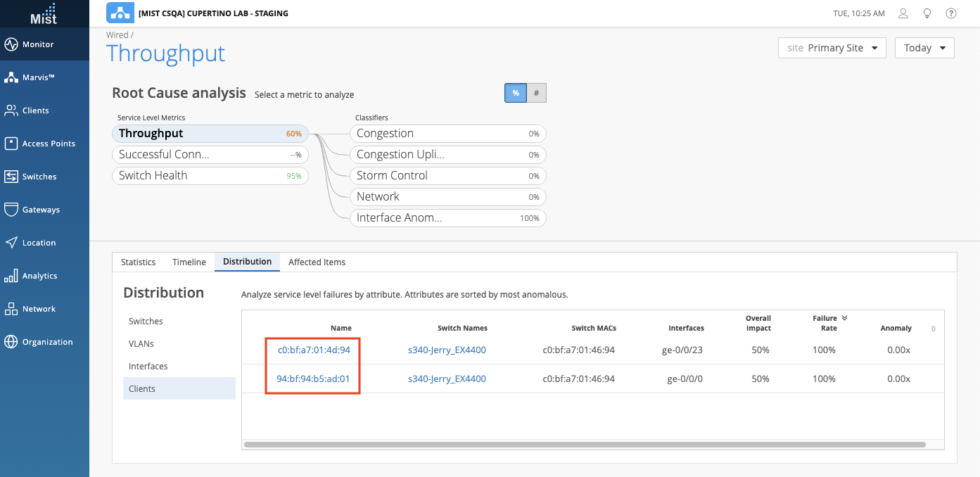Click the user account icon

pyautogui.click(x=903, y=13)
